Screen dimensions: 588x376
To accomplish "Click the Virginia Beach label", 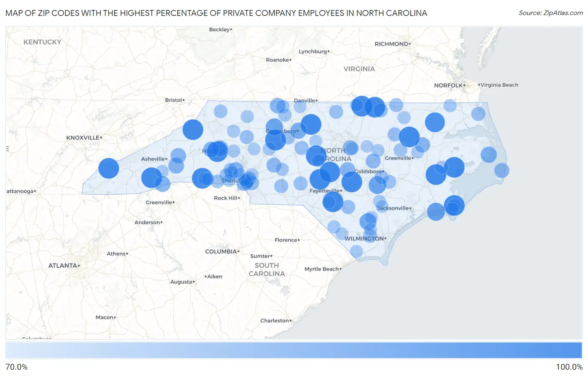I will [x=499, y=85].
